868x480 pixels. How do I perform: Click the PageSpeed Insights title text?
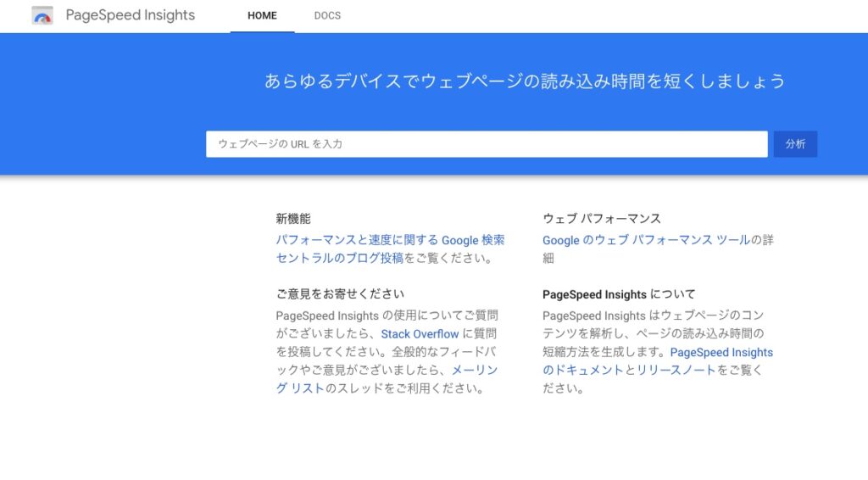(130, 15)
